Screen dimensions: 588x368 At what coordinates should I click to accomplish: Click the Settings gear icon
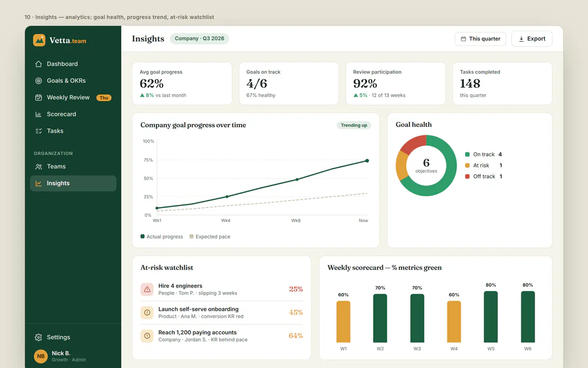(38, 337)
